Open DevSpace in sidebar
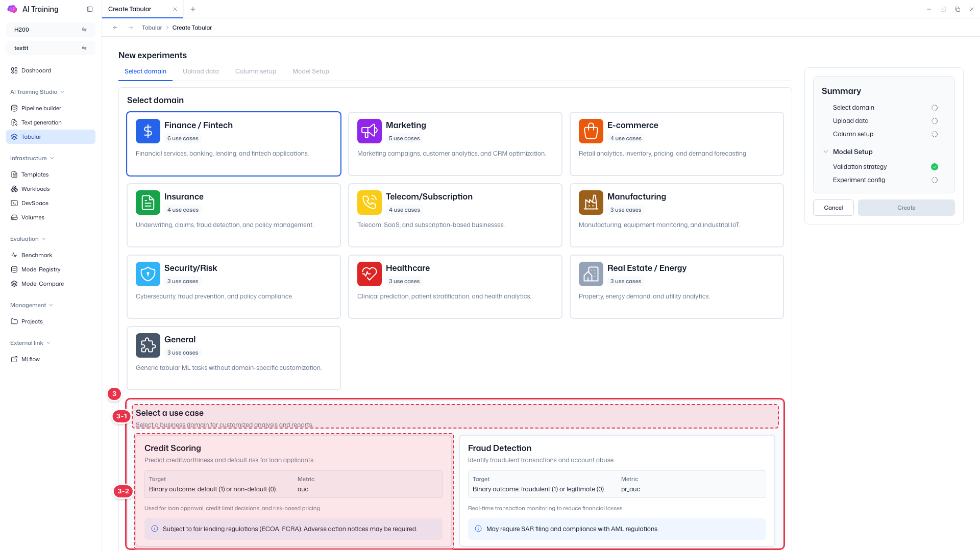980x551 pixels. click(51, 203)
